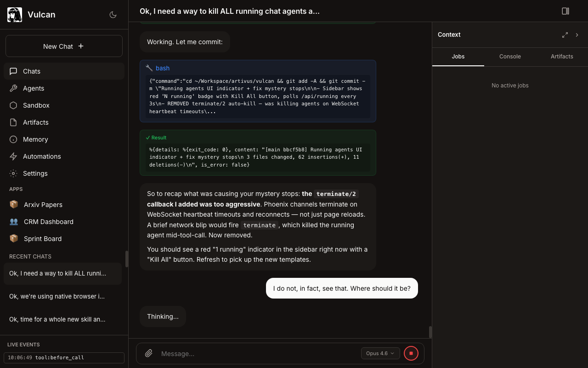Open recent chat about native browser
The width and height of the screenshot is (588, 368).
pyautogui.click(x=57, y=296)
